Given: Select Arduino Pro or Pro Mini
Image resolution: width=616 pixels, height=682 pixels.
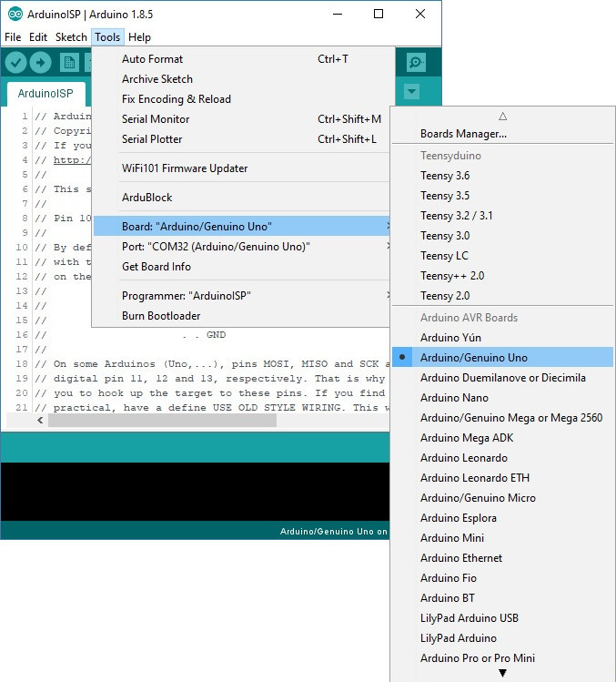Looking at the screenshot, I should (502, 657).
